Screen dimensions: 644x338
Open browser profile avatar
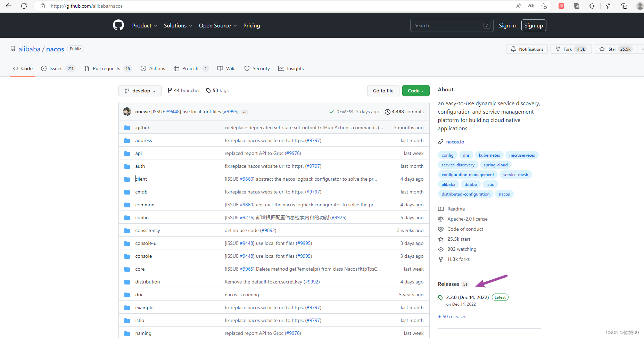coord(640,6)
